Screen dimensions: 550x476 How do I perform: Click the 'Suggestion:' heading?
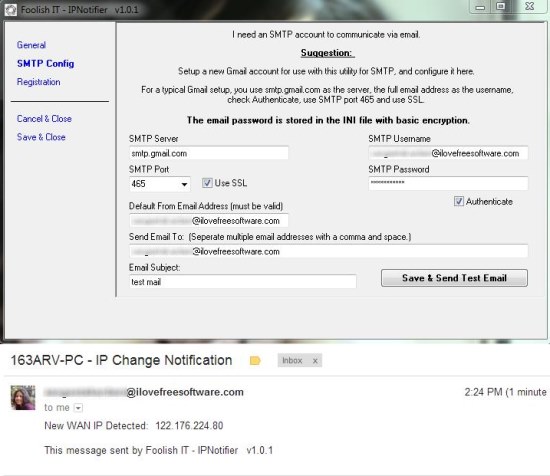pos(327,53)
